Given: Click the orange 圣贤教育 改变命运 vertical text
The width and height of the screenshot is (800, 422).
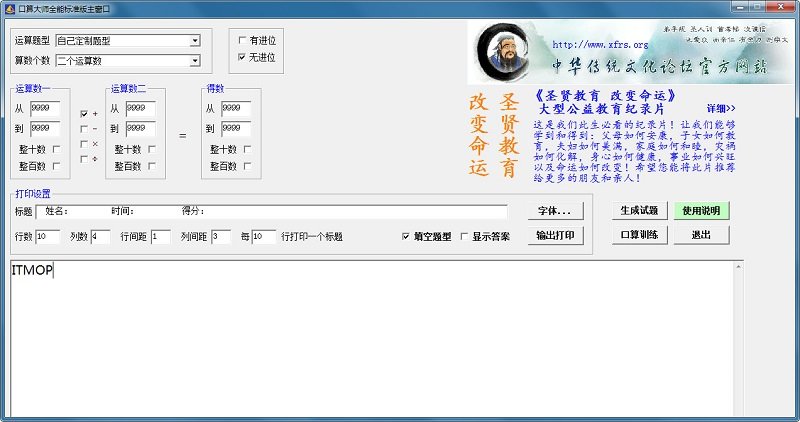Looking at the screenshot, I should coord(494,135).
